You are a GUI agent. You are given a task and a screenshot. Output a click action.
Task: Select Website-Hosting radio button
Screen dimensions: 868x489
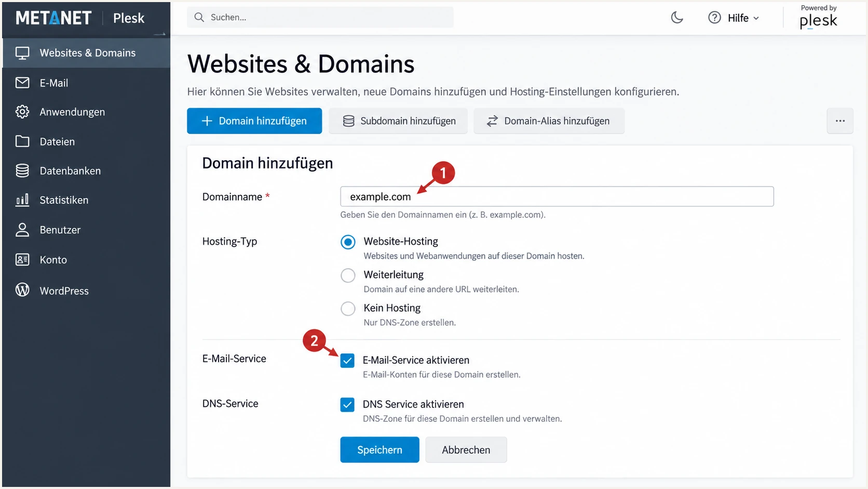click(348, 242)
